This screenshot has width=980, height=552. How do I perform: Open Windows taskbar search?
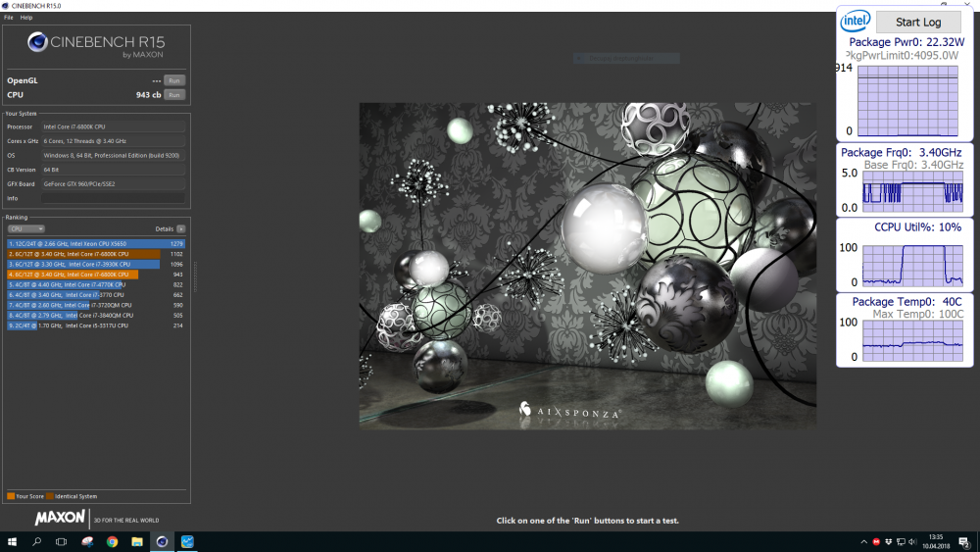(37, 542)
